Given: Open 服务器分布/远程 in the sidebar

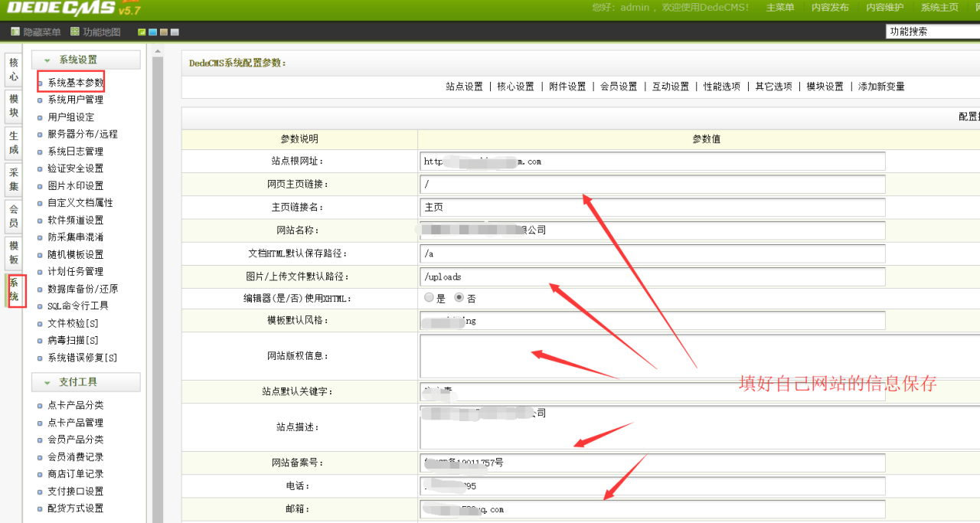Looking at the screenshot, I should point(83,134).
